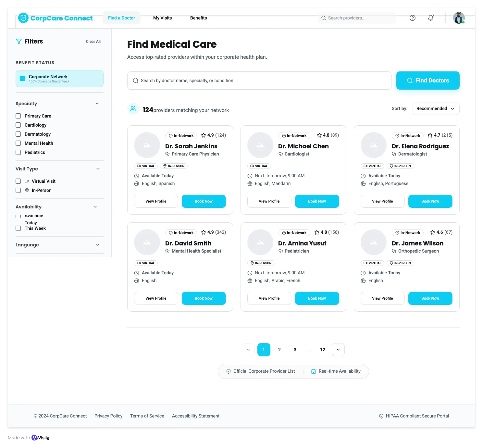Click Book Now for Dr. Sarah Jenkins
The height and width of the screenshot is (448, 483).
point(204,201)
